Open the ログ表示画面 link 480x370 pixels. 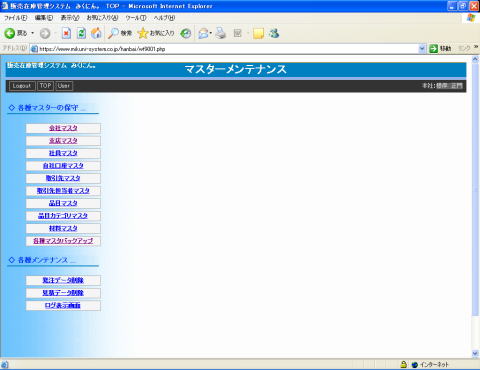click(63, 305)
